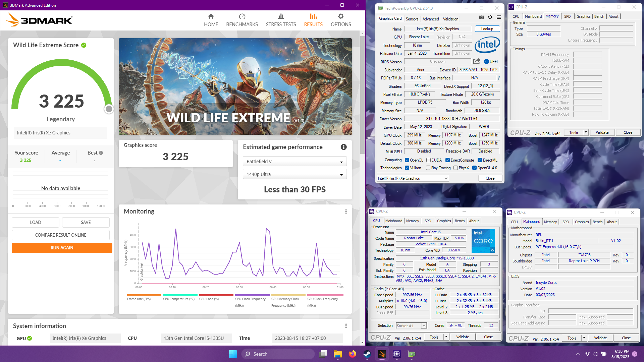644x362 pixels.
Task: Take a GPU-Z screenshot with the camera icon
Action: click(x=481, y=17)
